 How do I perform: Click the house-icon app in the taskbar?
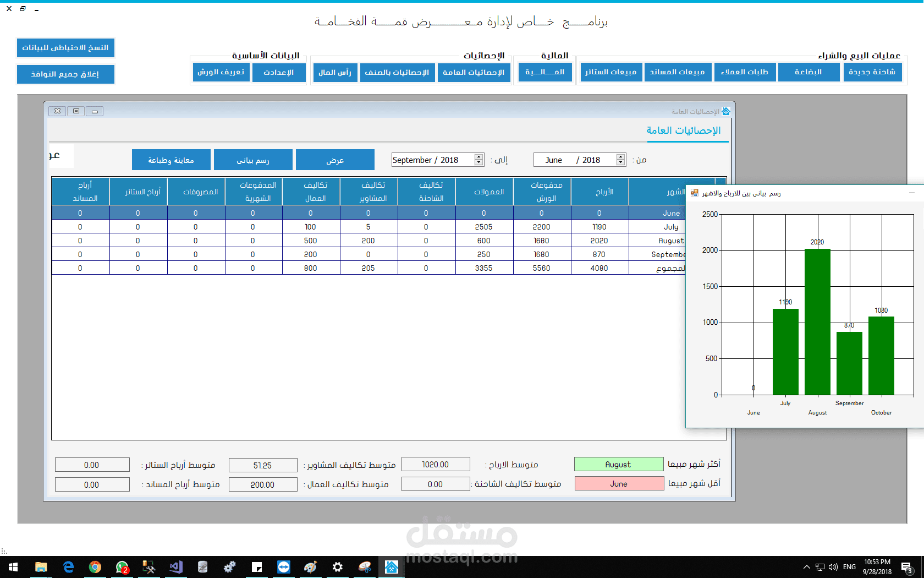point(392,567)
